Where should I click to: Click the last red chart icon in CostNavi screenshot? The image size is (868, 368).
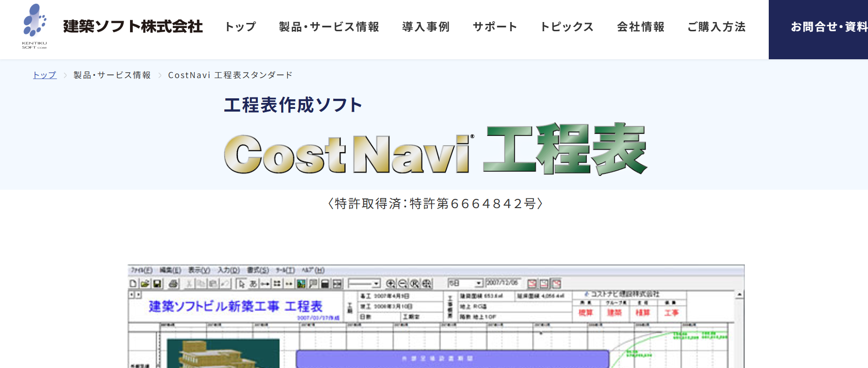556,283
